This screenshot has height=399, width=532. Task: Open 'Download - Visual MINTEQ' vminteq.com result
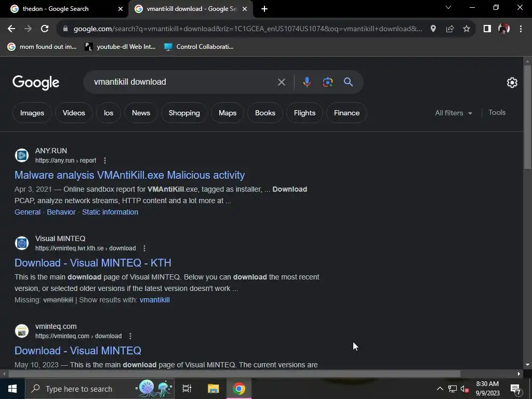(78, 351)
